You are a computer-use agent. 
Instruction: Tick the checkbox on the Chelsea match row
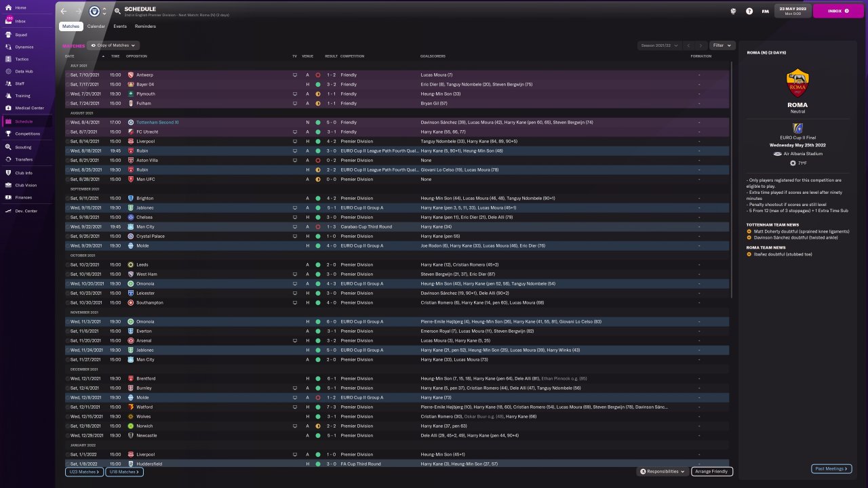pyautogui.click(x=67, y=217)
